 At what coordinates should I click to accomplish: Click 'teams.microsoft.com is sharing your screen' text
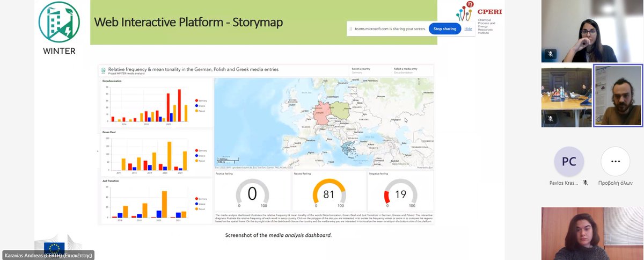click(390, 29)
